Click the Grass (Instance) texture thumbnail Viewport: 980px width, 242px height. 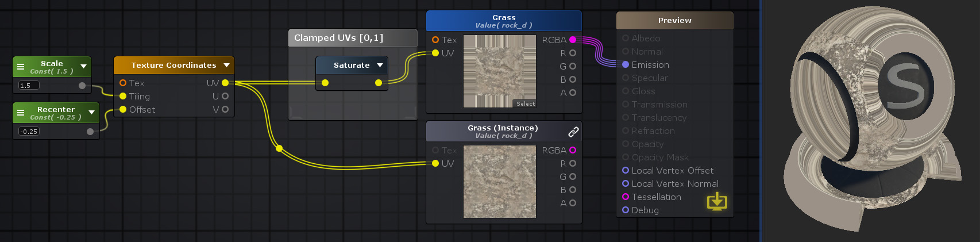tap(499, 182)
